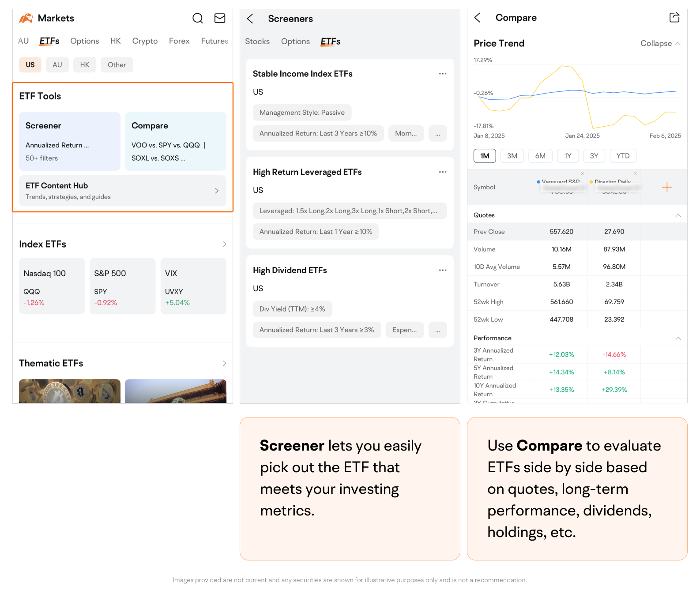This screenshot has width=700, height=594.
Task: Select the AU region filter chip
Action: [x=57, y=65]
